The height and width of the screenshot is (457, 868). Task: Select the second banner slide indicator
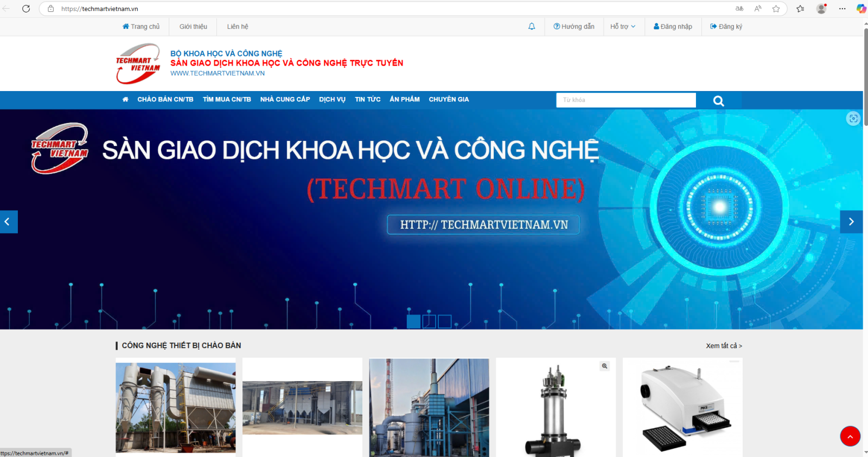click(x=429, y=321)
